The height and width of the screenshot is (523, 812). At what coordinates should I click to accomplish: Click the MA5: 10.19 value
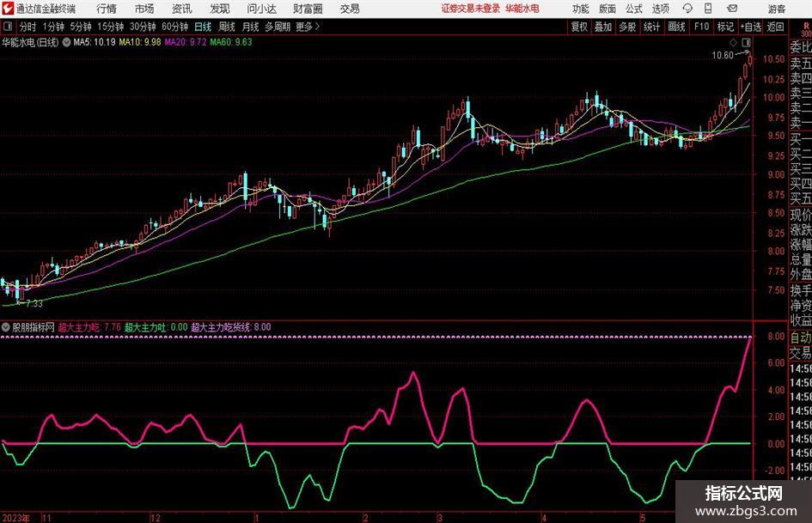[95, 42]
